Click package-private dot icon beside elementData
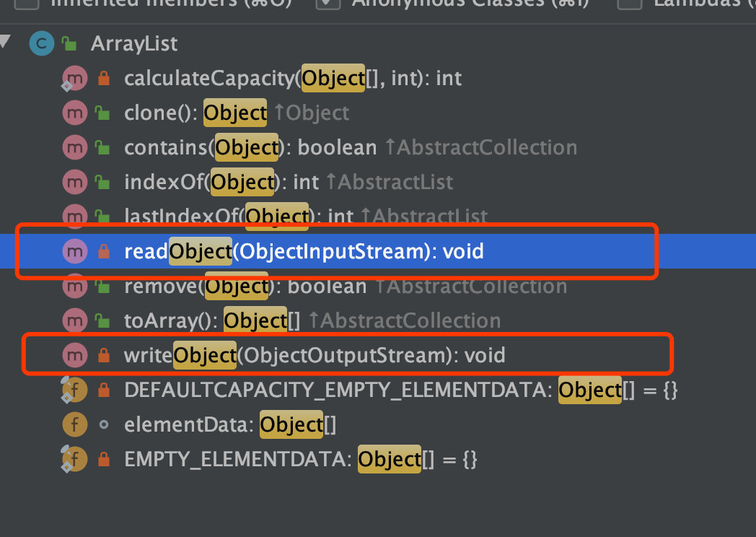 (x=104, y=424)
